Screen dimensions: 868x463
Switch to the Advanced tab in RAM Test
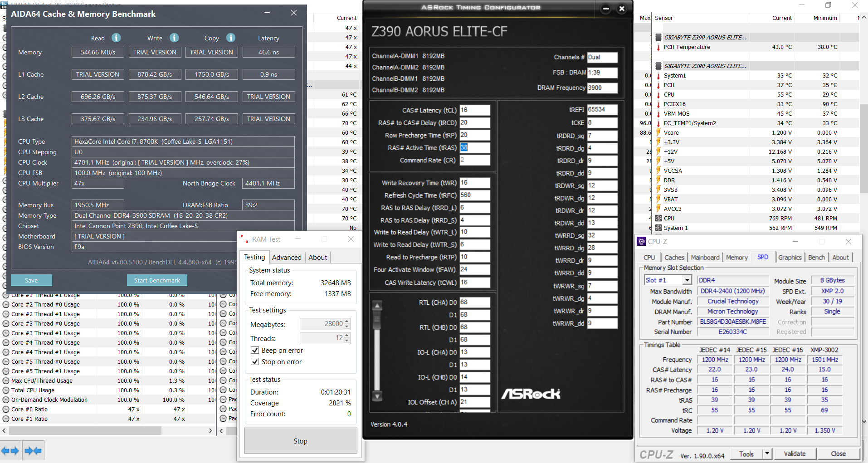tap(287, 258)
